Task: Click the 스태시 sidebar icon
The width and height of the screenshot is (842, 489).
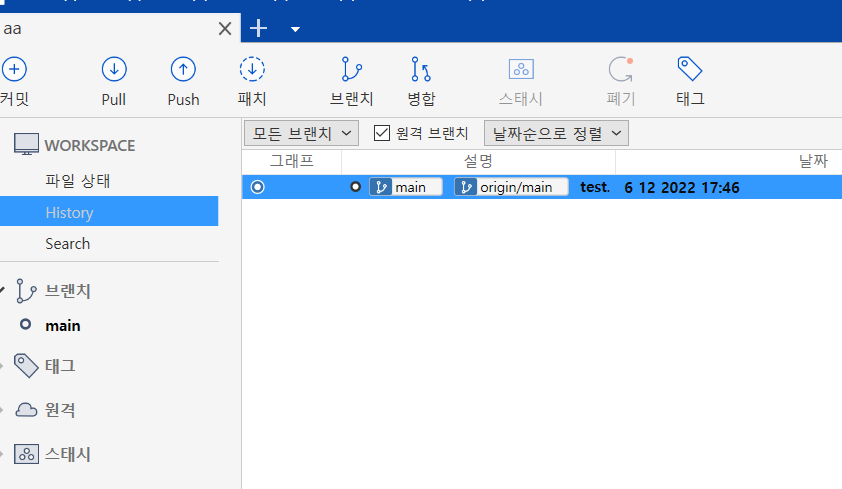Action: [x=26, y=454]
